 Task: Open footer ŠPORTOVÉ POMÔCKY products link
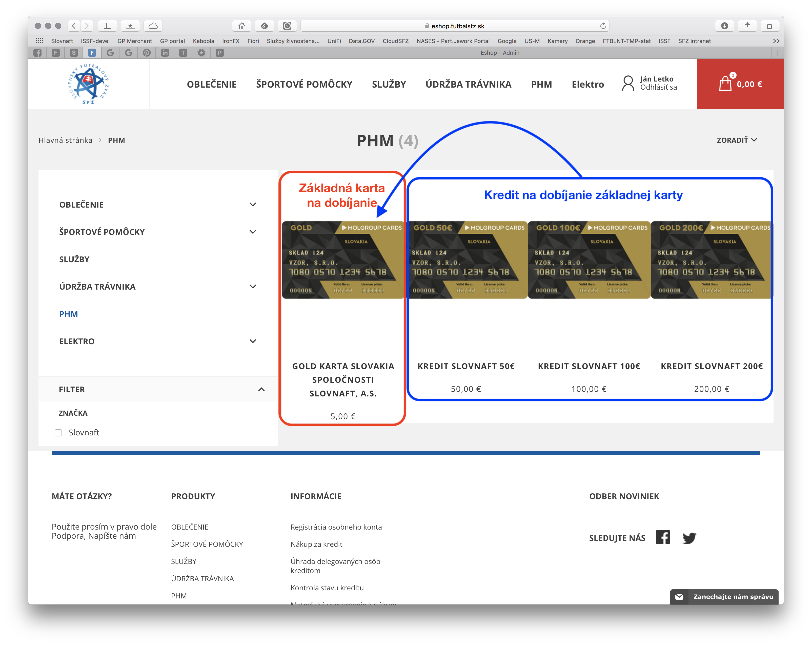207,544
